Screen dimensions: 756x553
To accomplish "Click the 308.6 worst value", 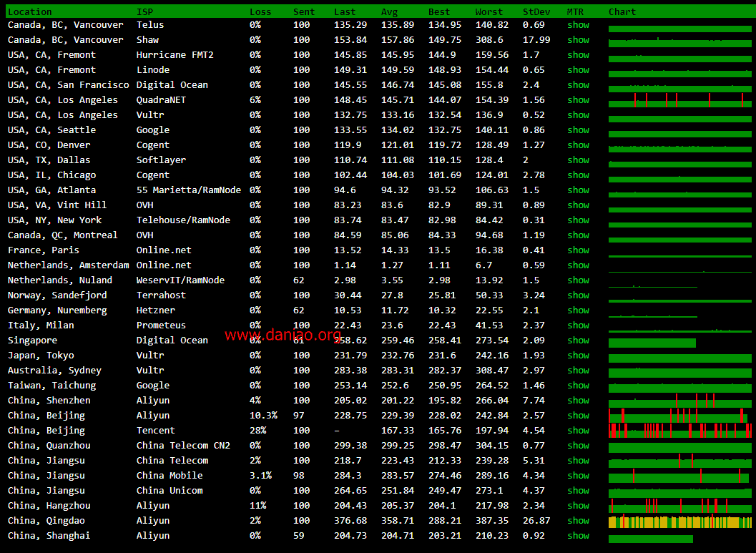I will pyautogui.click(x=489, y=39).
